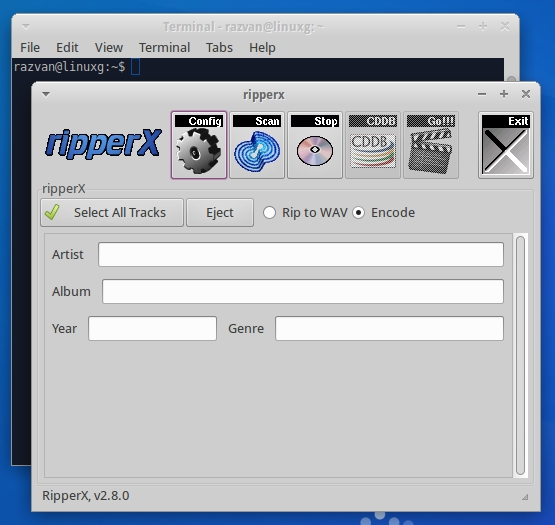The height and width of the screenshot is (525, 555).
Task: Click the Scan toolbar icon
Action: pos(257,145)
